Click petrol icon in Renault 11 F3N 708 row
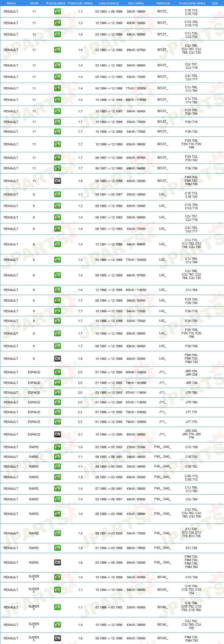This screenshot has width=224, height=644. click(x=57, y=168)
